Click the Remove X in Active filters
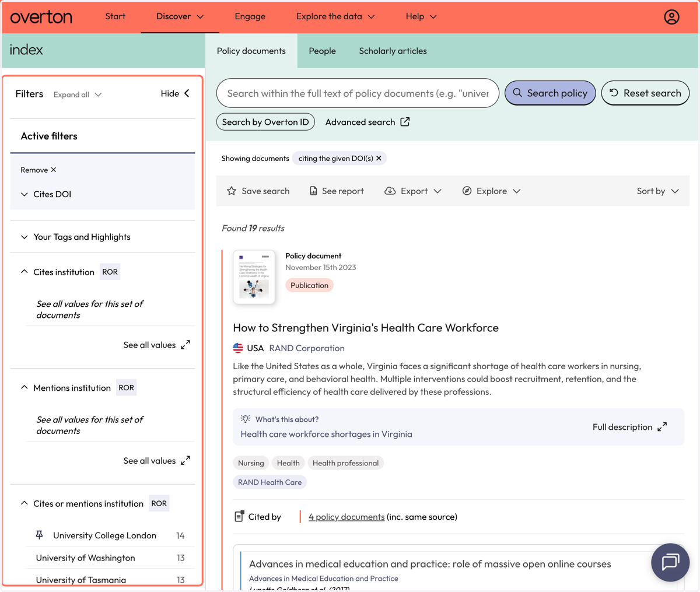700x592 pixels. tap(38, 170)
